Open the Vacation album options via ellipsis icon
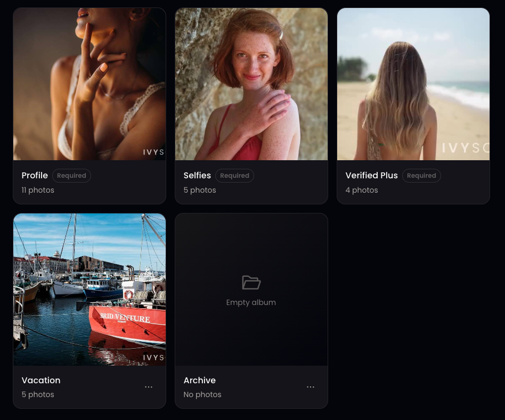Image resolution: width=505 pixels, height=420 pixels. pos(149,387)
